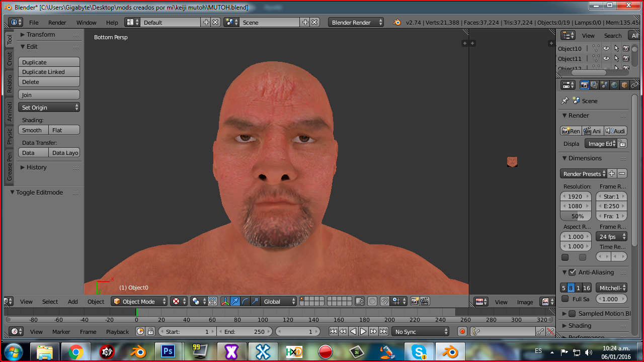Click the Flat shading button

[x=64, y=130]
